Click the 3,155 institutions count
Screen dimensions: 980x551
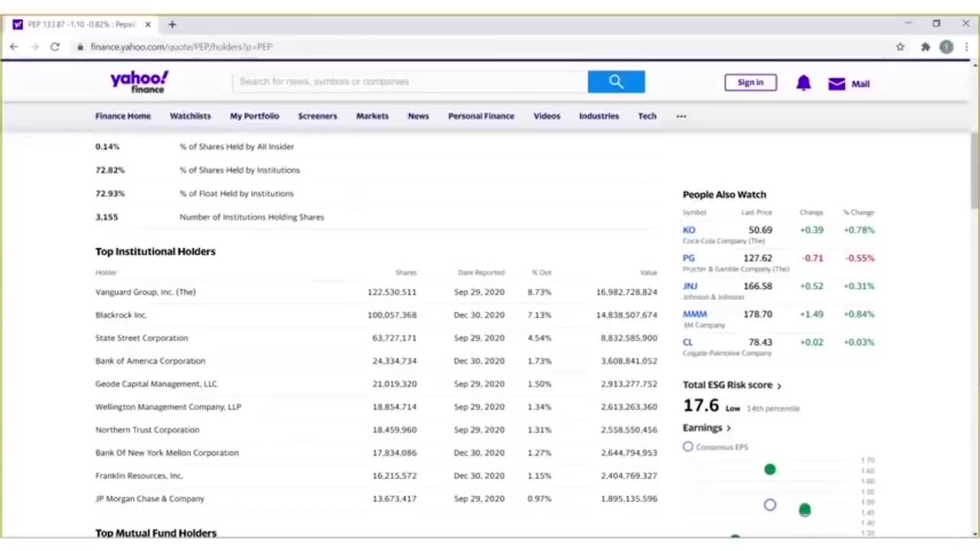pyautogui.click(x=106, y=217)
